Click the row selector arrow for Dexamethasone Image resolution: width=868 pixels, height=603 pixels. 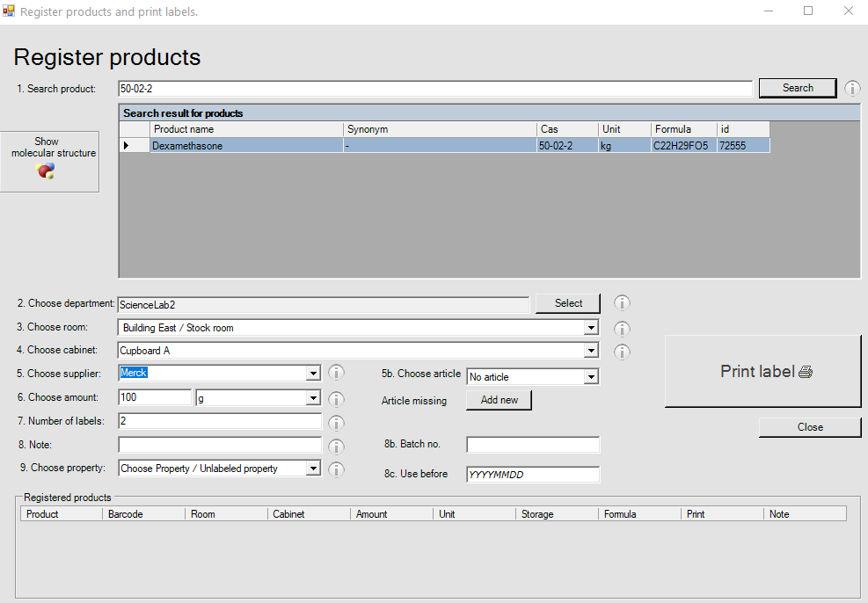click(x=127, y=146)
